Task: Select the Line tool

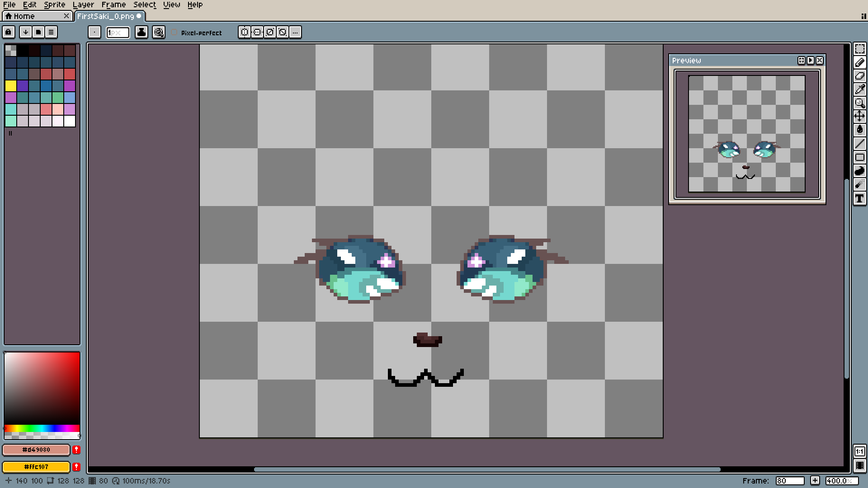Action: (859, 144)
